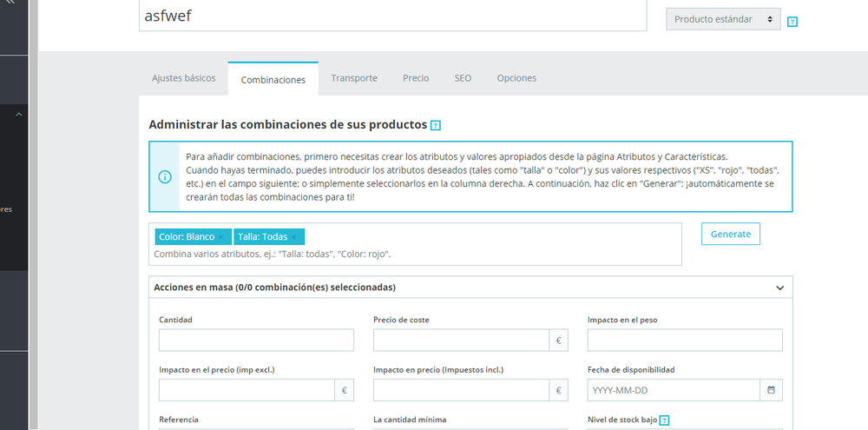868x430 pixels.
Task: Click the product name field containing asfwef
Action: pos(392,16)
